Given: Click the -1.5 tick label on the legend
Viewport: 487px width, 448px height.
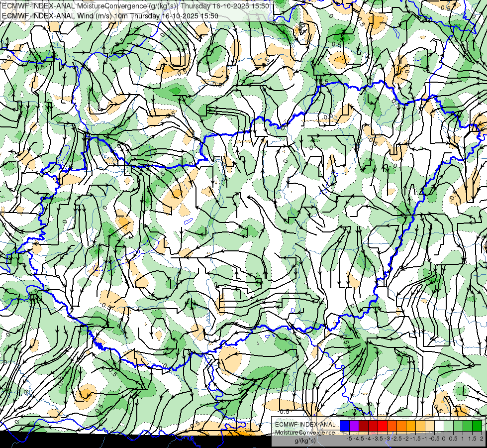Looking at the screenshot, I should [415, 439].
